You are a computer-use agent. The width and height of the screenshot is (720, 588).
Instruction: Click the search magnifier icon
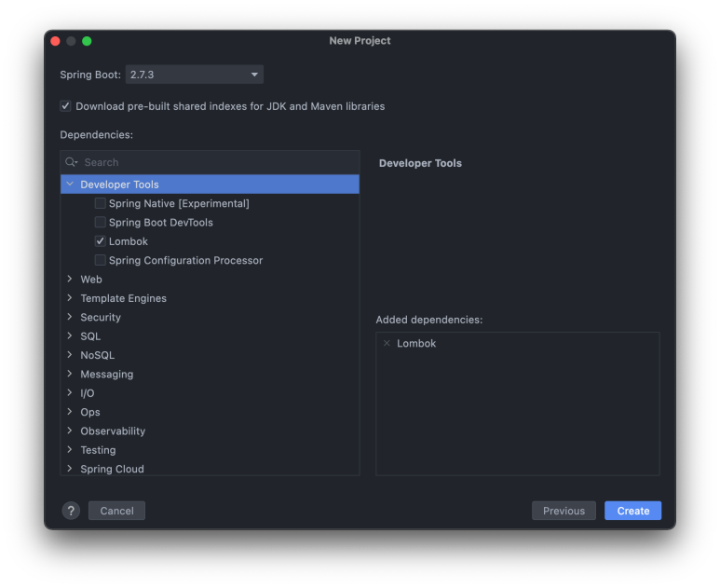71,162
